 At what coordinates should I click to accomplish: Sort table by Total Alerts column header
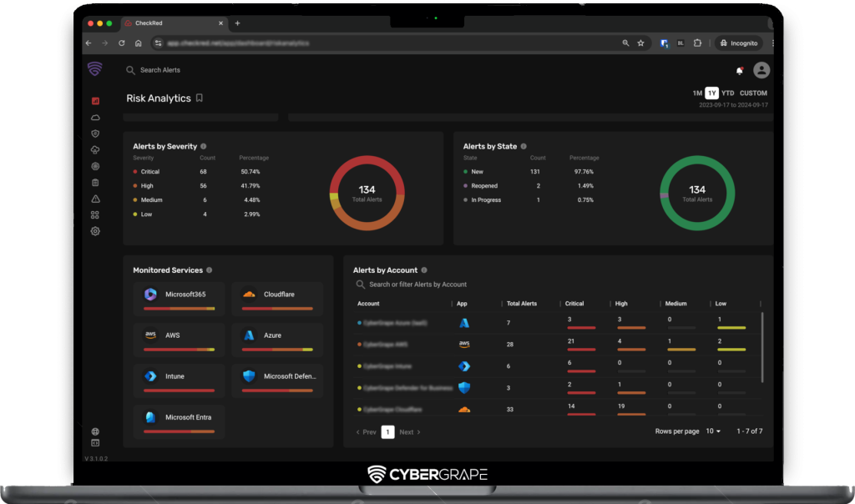[522, 304]
